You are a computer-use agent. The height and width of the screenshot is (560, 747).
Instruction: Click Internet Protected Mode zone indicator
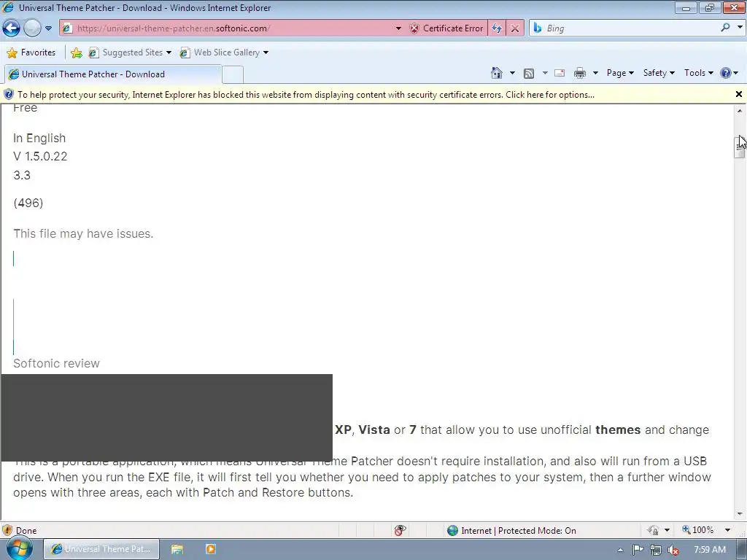(512, 531)
